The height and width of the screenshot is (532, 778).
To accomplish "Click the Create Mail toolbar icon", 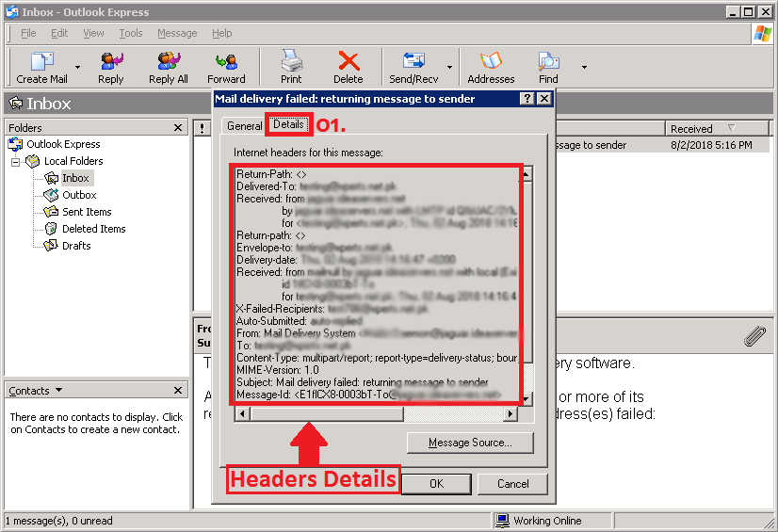I will 41,61.
